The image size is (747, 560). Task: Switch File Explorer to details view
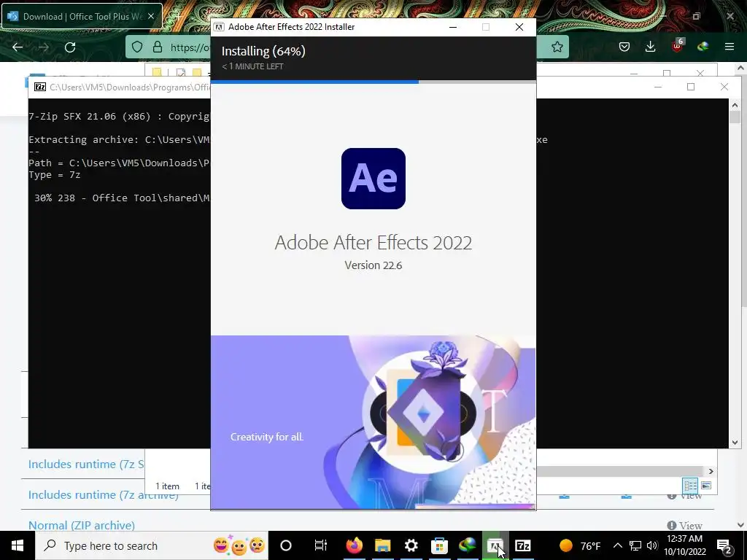click(690, 485)
